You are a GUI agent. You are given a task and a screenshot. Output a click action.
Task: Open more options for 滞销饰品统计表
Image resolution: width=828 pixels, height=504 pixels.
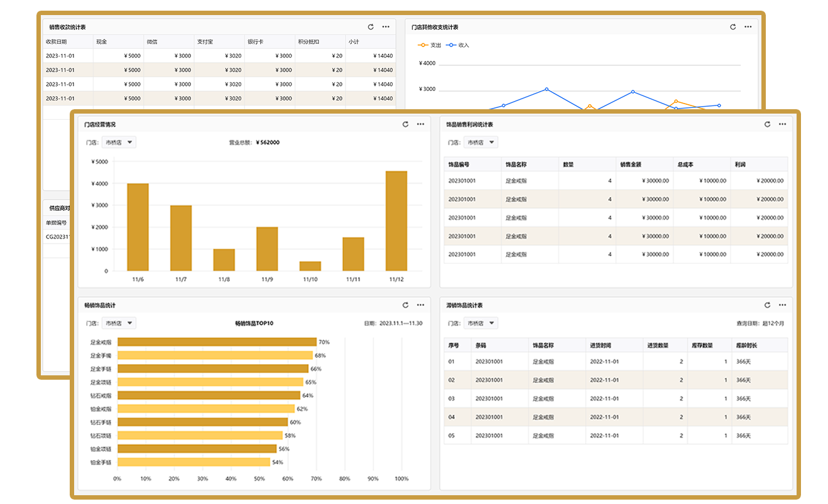click(782, 305)
